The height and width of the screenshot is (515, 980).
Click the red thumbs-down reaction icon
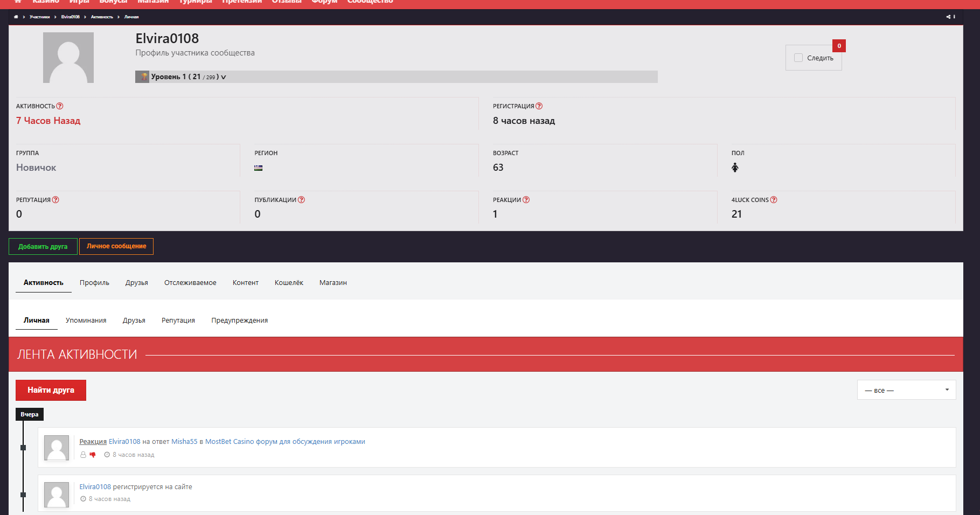(x=93, y=455)
